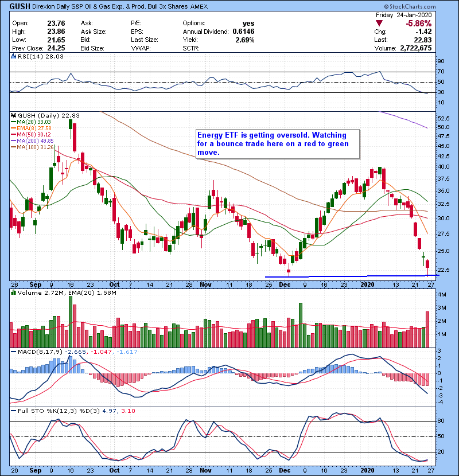Click the Open price 23.76
This screenshot has height=476, width=459.
(x=56, y=24)
